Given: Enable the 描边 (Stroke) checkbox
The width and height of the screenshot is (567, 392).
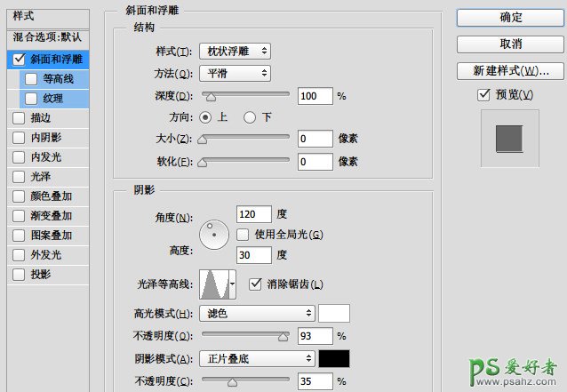Looking at the screenshot, I should 19,118.
